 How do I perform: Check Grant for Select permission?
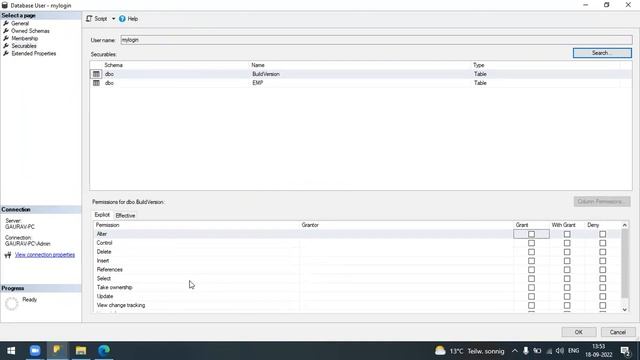(x=531, y=279)
